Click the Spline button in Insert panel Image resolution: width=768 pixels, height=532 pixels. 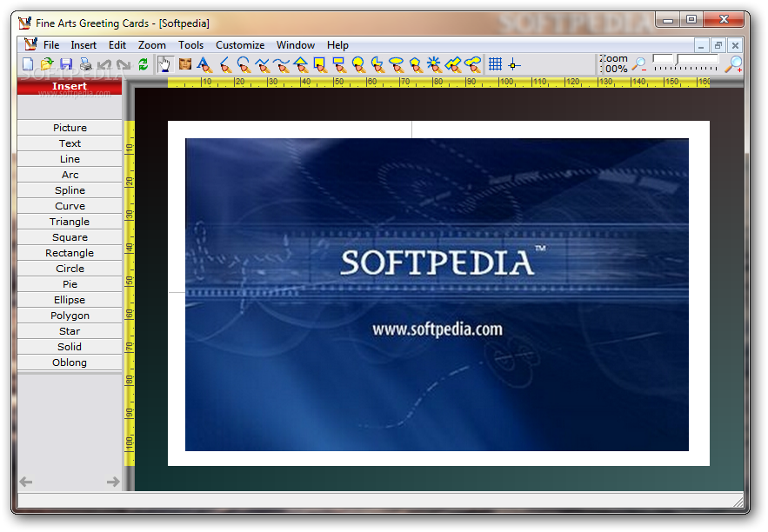coord(70,190)
